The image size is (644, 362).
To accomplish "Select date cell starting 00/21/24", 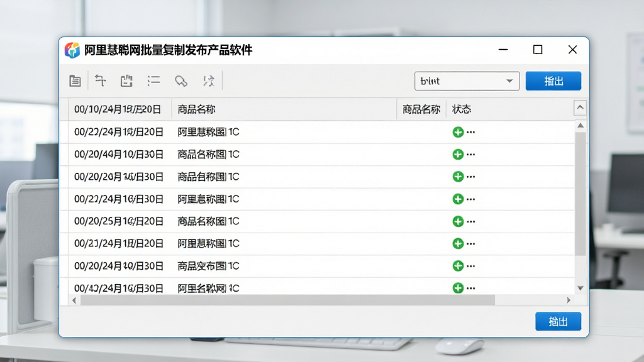I will coord(119,243).
